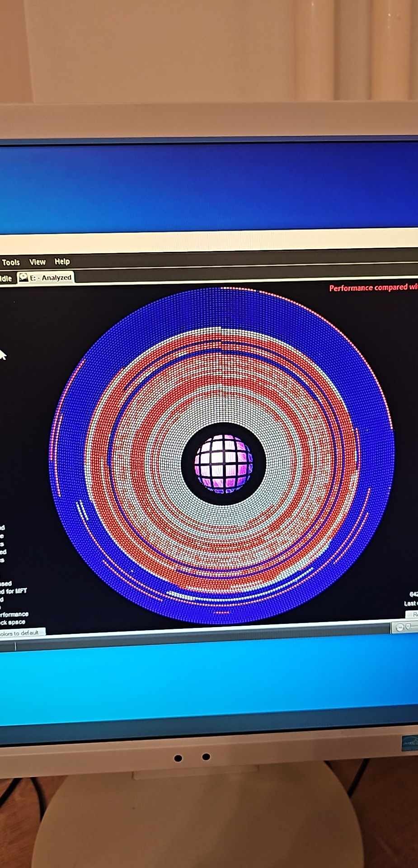Click the disk spindle globe in the center
The image size is (418, 868).
223,464
